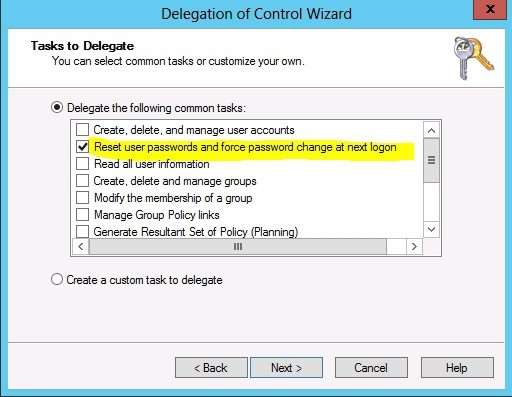Viewport: 512px width, 397px height.
Task: Proceed with the Next > button
Action: point(286,368)
